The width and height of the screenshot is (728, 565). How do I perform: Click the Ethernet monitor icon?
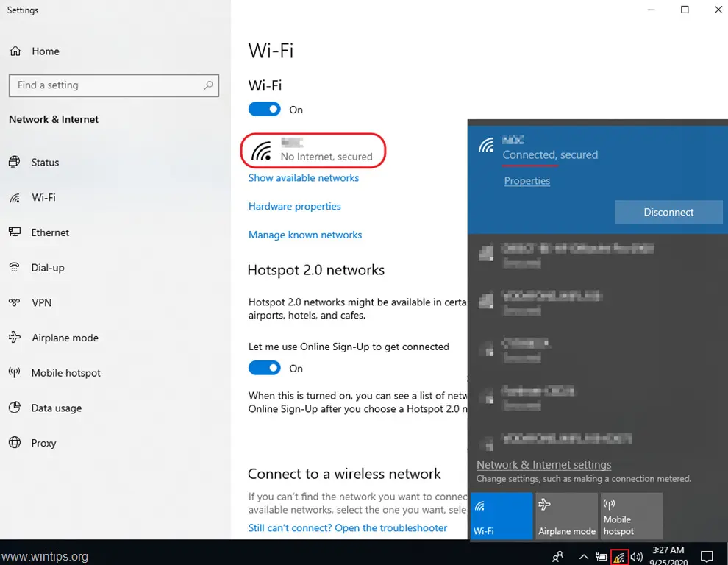[15, 232]
